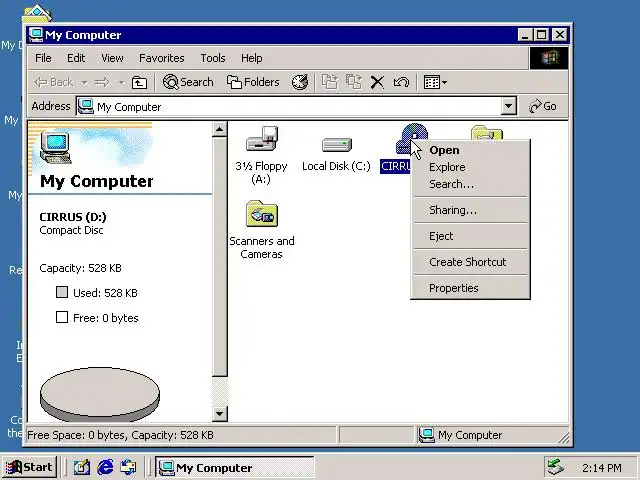The image size is (640, 480).
Task: Click the Move To toolbar icon
Action: 330,82
